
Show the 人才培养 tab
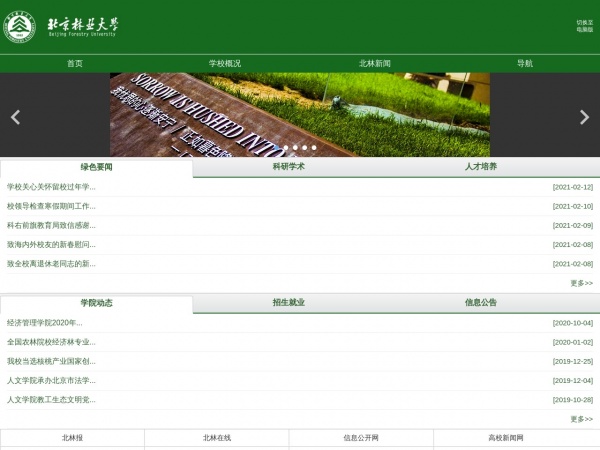[x=481, y=167]
